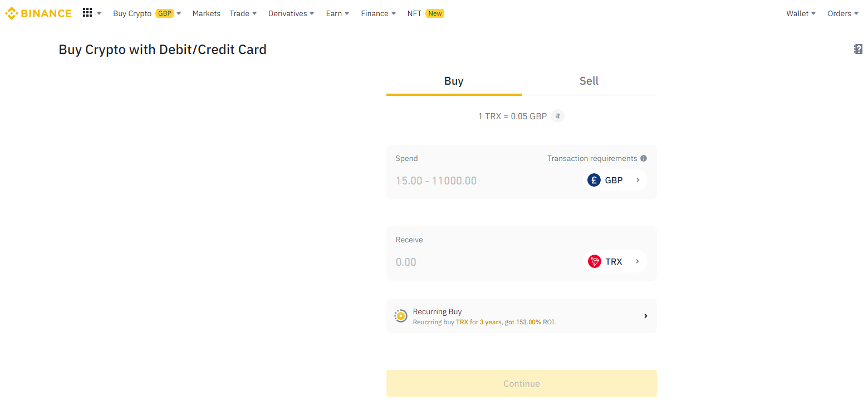This screenshot has height=414, width=868.
Task: Go to Markets page
Action: click(x=206, y=13)
